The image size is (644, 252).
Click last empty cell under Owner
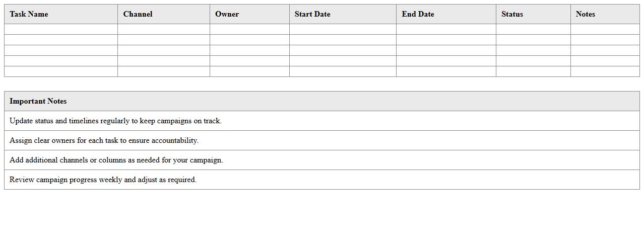249,71
